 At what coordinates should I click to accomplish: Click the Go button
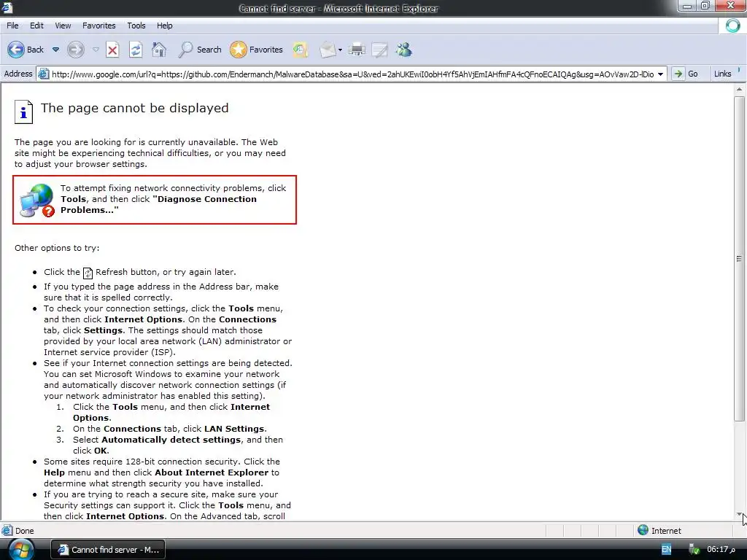coord(686,74)
